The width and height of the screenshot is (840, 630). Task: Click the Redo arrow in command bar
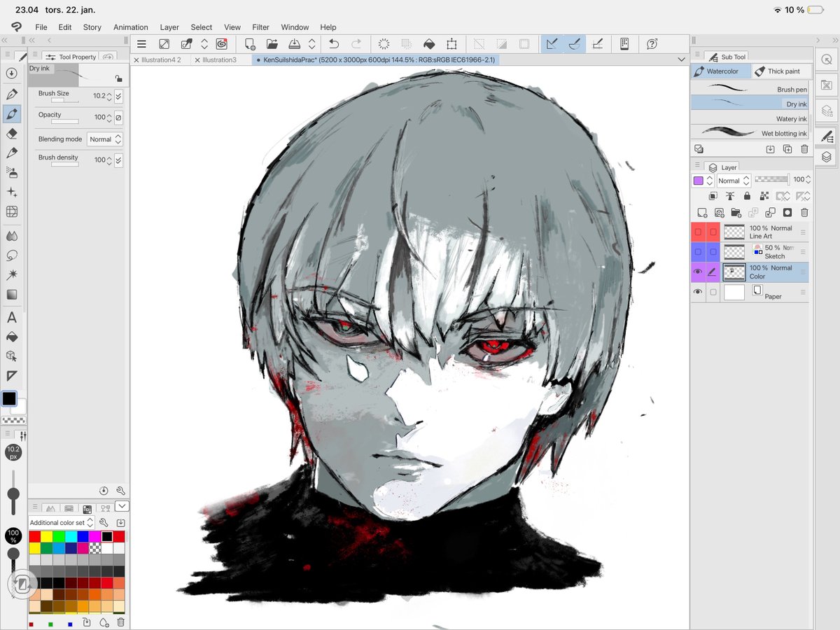356,44
